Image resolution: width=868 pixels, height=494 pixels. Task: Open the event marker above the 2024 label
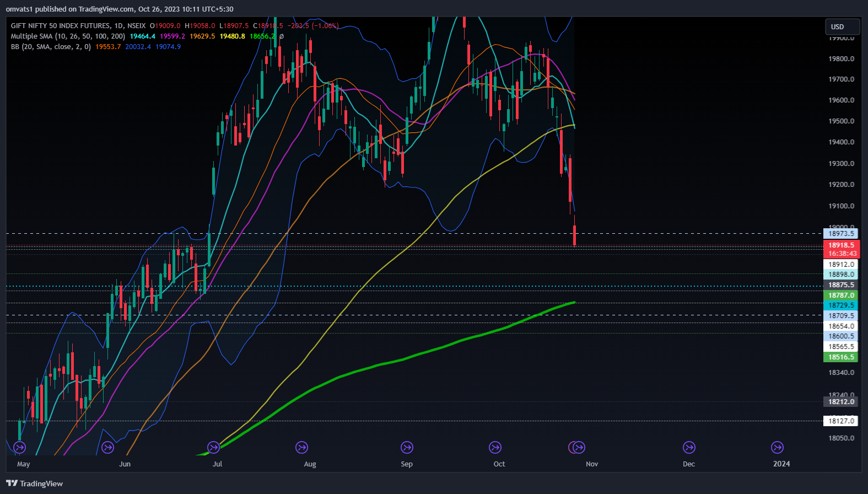(777, 447)
